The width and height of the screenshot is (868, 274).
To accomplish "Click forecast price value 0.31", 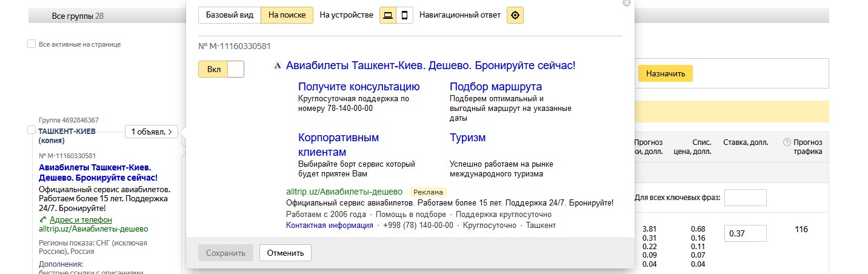I will [649, 238].
